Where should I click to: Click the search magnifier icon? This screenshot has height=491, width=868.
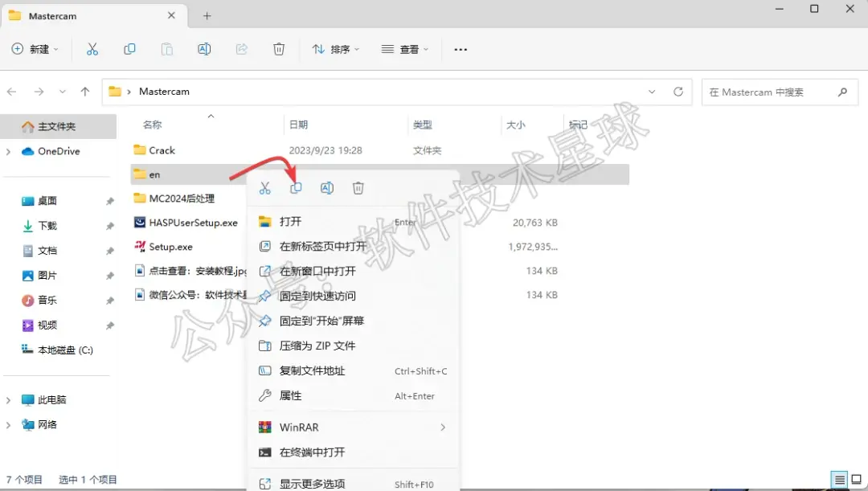842,92
